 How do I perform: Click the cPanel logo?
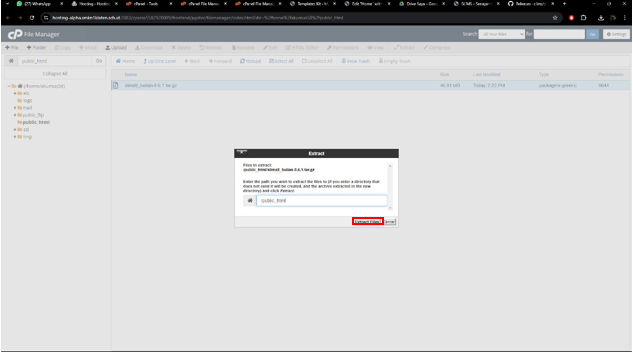[x=15, y=35]
